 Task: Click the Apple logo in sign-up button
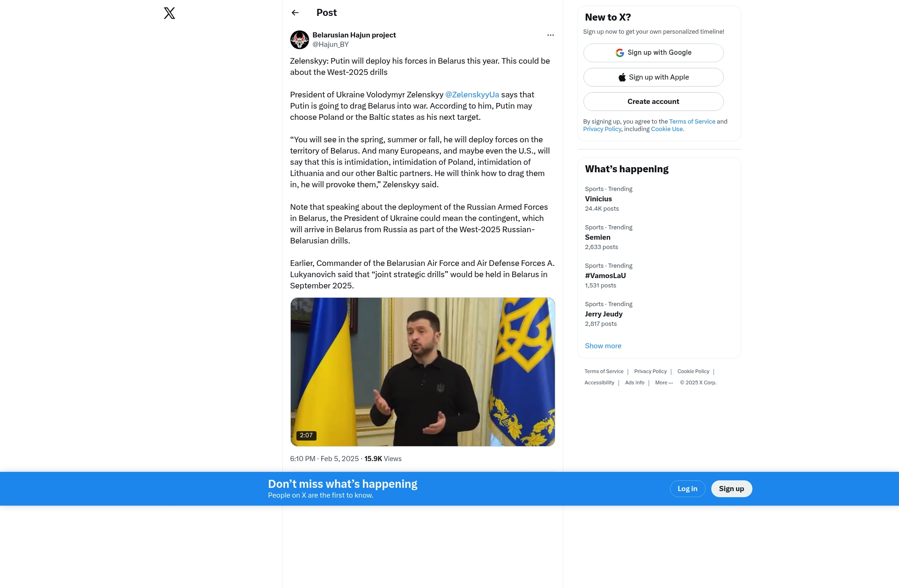click(622, 77)
